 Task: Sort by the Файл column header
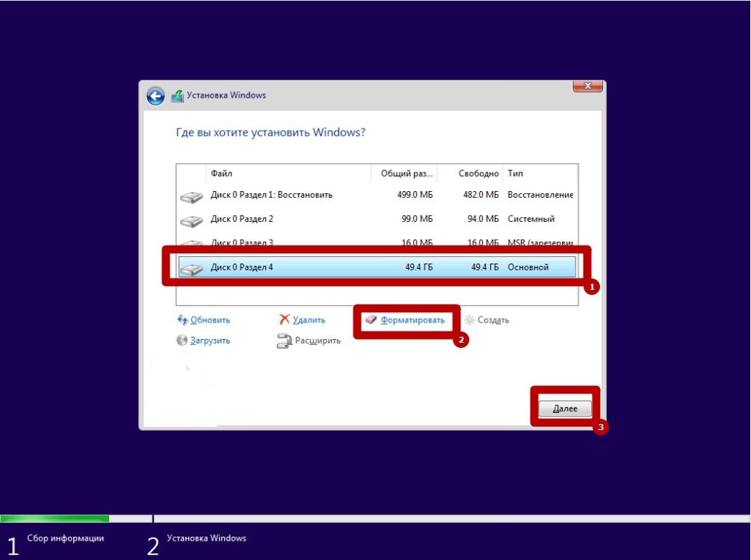(288, 173)
